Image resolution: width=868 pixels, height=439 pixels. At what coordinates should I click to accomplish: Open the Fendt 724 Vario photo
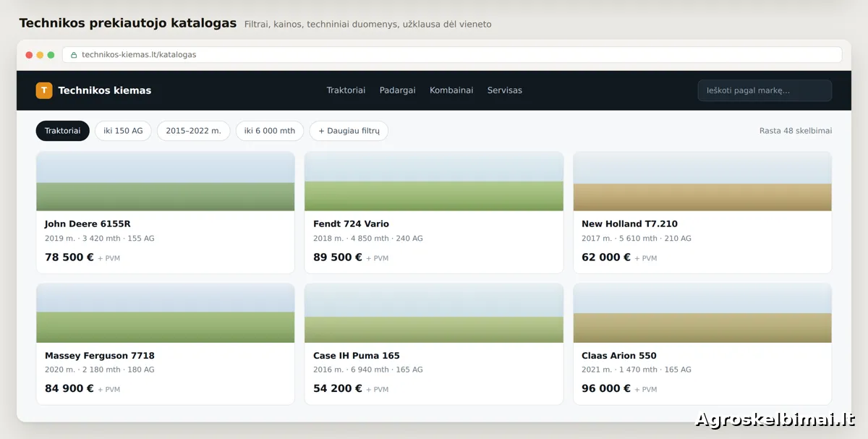coord(434,182)
